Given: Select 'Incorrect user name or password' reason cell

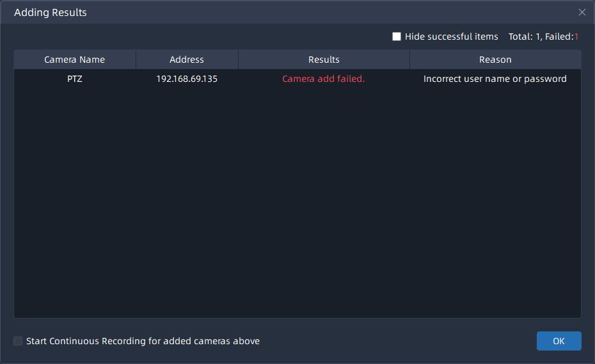Looking at the screenshot, I should point(495,79).
